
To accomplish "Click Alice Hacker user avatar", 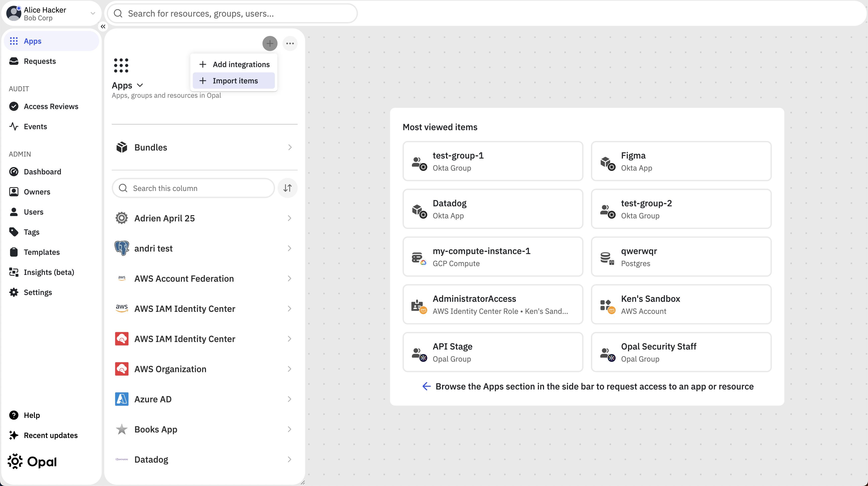I will click(x=14, y=14).
